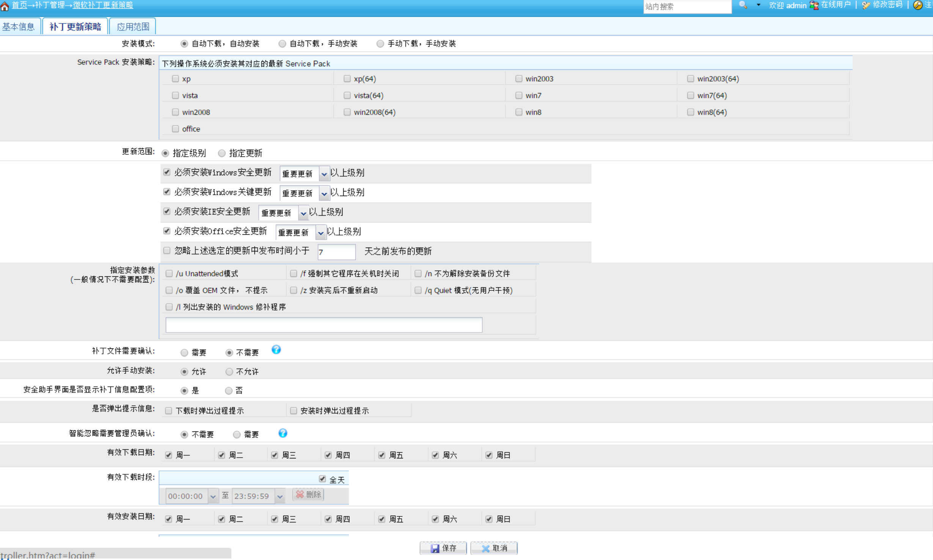
Task: Click the days input field showing 7
Action: (x=336, y=252)
